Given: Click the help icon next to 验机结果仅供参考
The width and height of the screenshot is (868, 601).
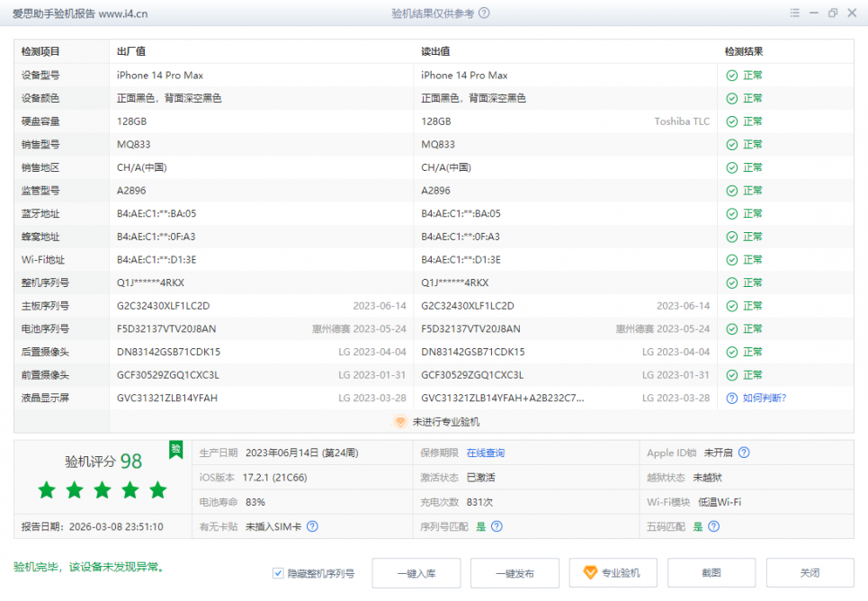Looking at the screenshot, I should point(485,13).
